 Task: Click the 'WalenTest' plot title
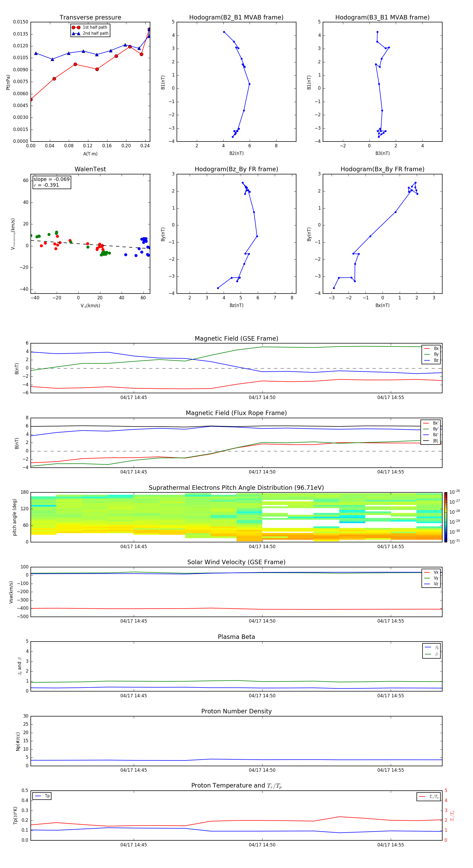90,169
